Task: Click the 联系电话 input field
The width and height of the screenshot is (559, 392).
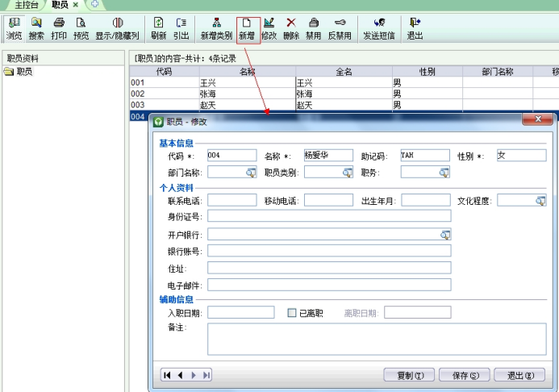Action: coord(232,200)
